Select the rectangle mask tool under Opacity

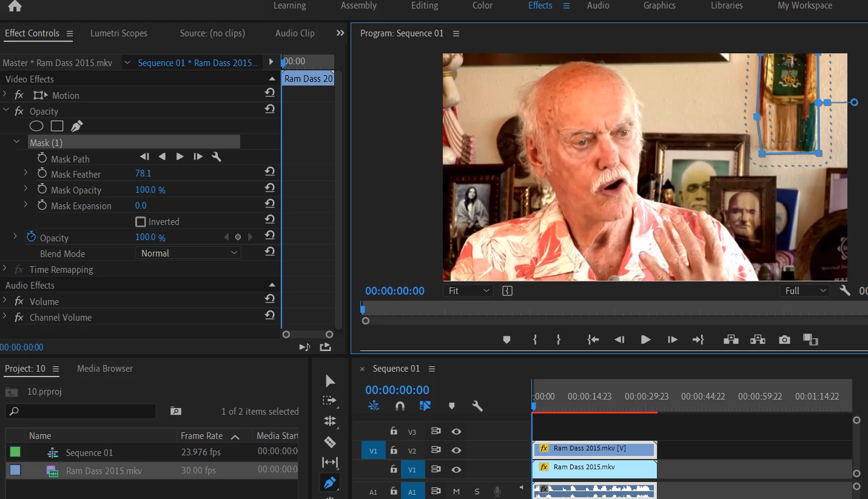pyautogui.click(x=57, y=126)
